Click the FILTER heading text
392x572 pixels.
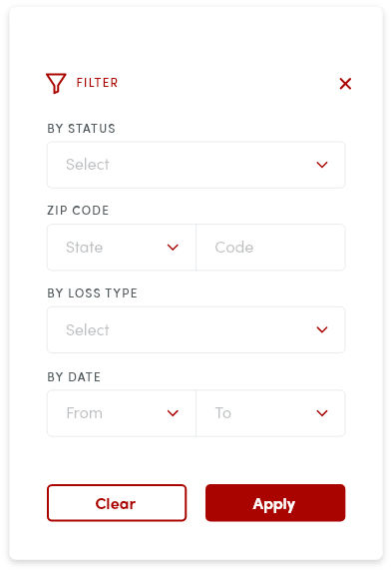[97, 83]
